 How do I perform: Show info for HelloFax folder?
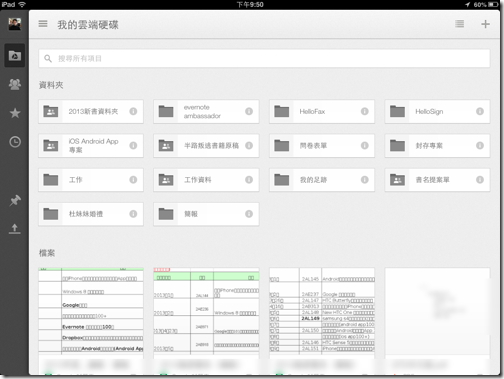point(365,111)
